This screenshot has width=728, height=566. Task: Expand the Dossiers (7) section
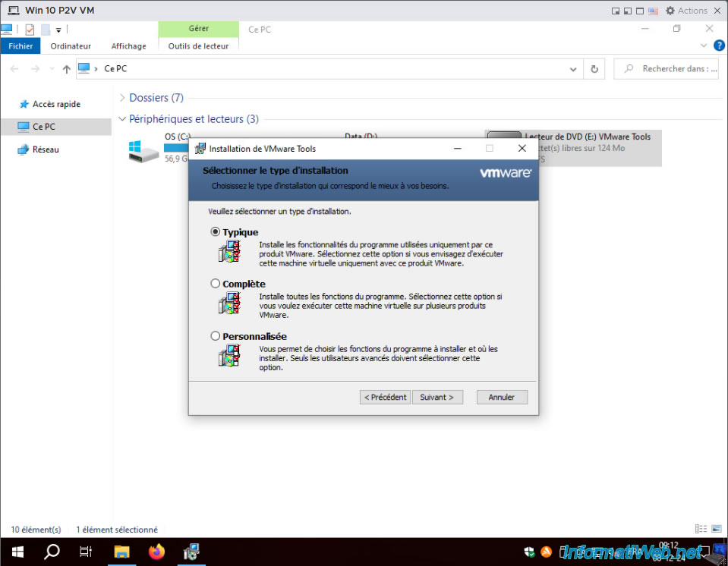[122, 97]
